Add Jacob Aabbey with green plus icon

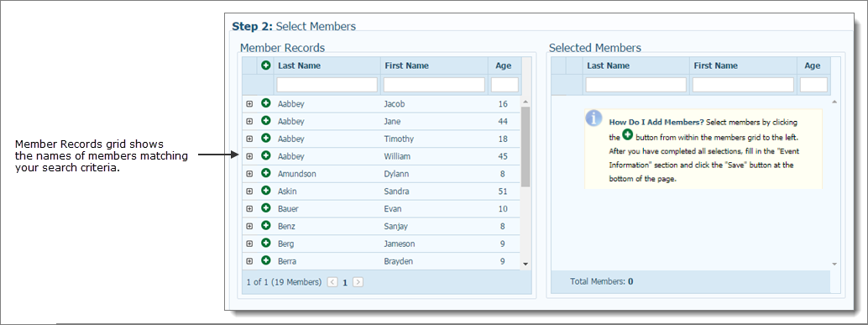tap(266, 103)
